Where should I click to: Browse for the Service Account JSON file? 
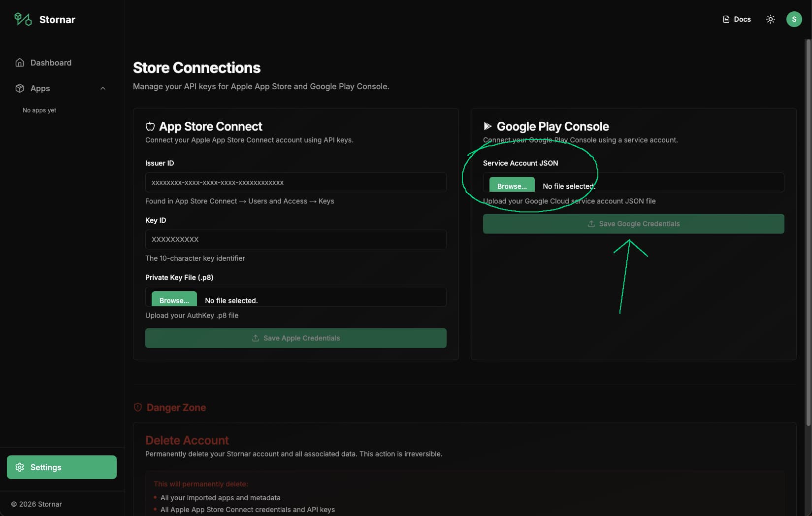click(512, 184)
